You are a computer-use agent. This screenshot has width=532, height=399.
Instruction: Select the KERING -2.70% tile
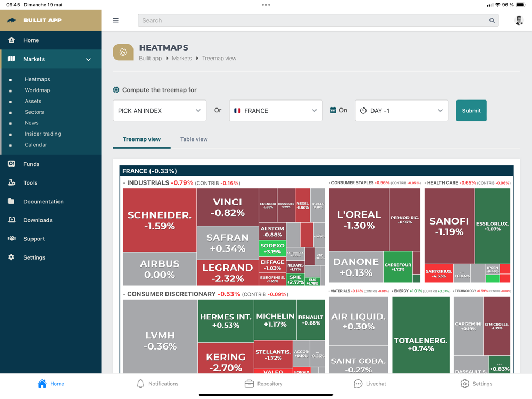point(226,358)
